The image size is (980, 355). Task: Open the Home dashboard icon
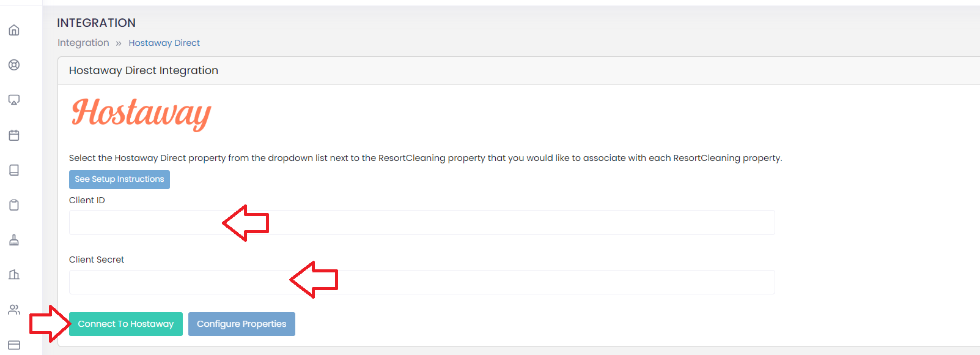pyautogui.click(x=13, y=29)
